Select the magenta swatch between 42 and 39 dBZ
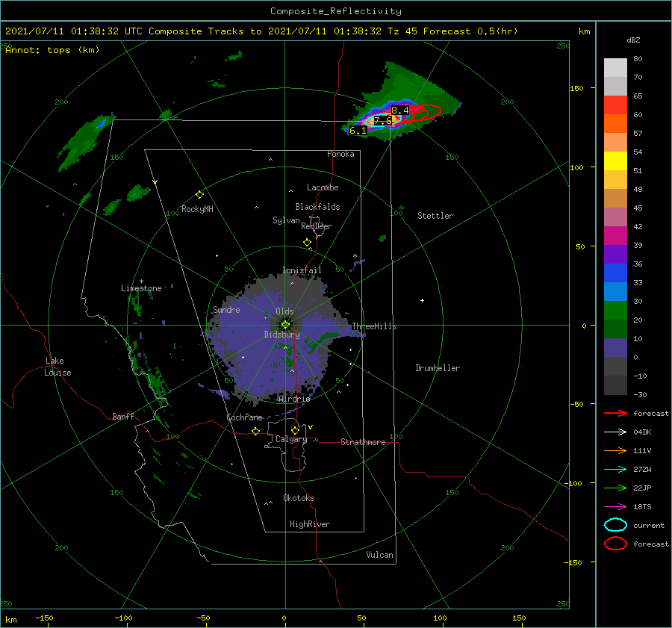 615,236
